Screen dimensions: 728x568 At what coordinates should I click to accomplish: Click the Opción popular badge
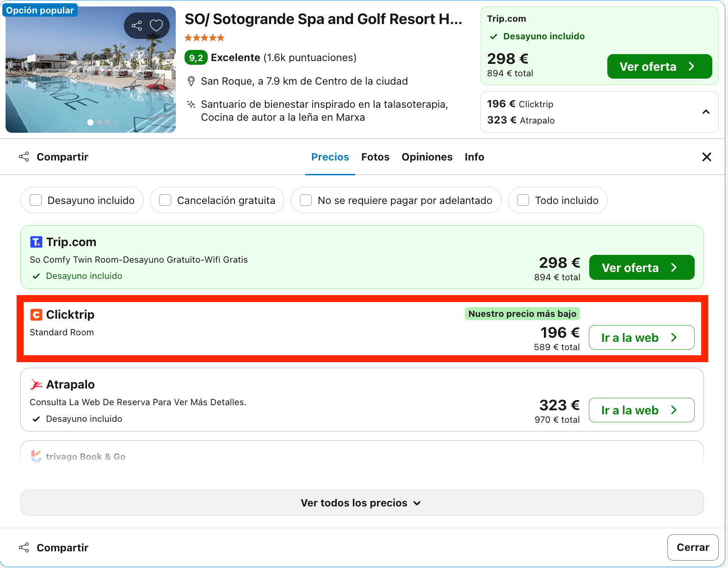pyautogui.click(x=40, y=10)
